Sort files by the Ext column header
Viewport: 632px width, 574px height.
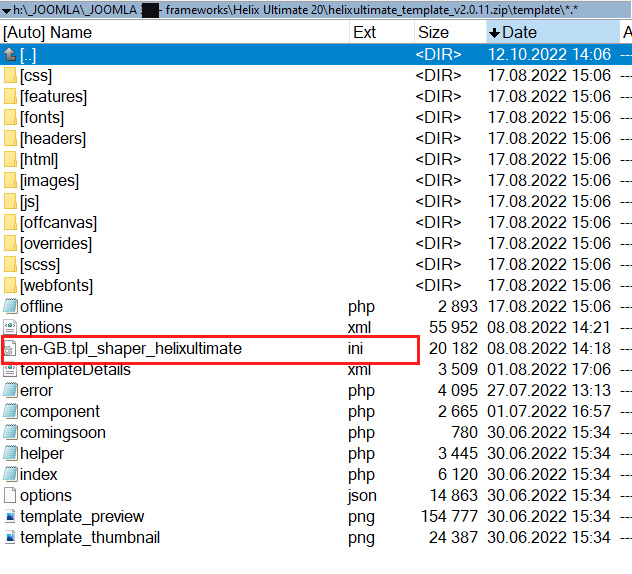pyautogui.click(x=382, y=32)
